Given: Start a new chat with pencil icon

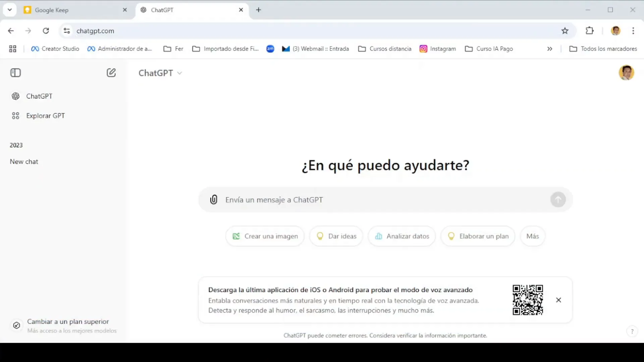Looking at the screenshot, I should tap(111, 73).
